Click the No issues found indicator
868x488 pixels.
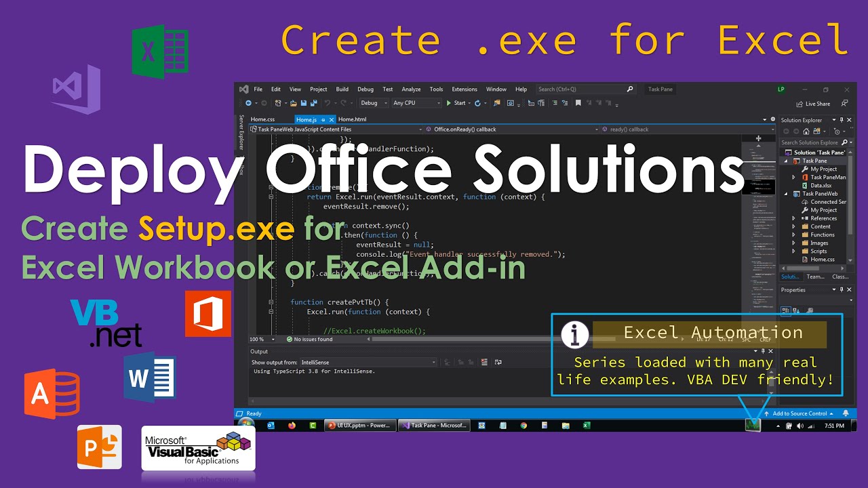(309, 339)
